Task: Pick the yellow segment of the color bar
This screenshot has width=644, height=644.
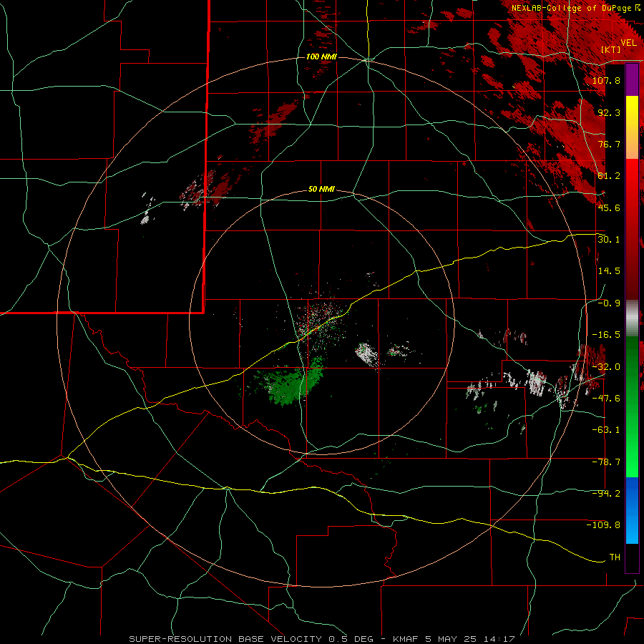Action: pos(632,110)
